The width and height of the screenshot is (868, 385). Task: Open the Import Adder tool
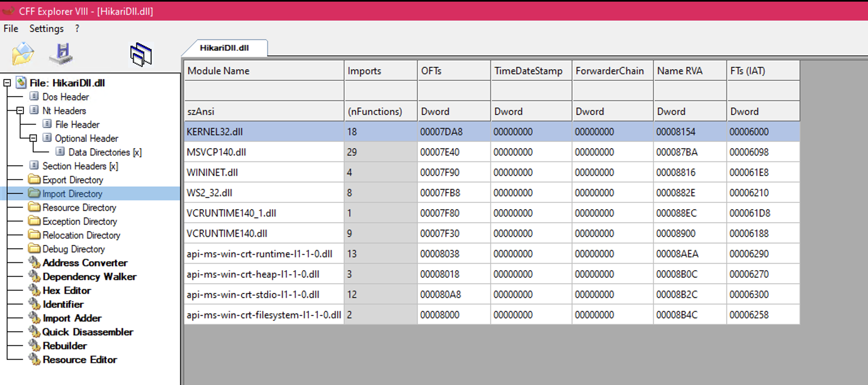(72, 318)
